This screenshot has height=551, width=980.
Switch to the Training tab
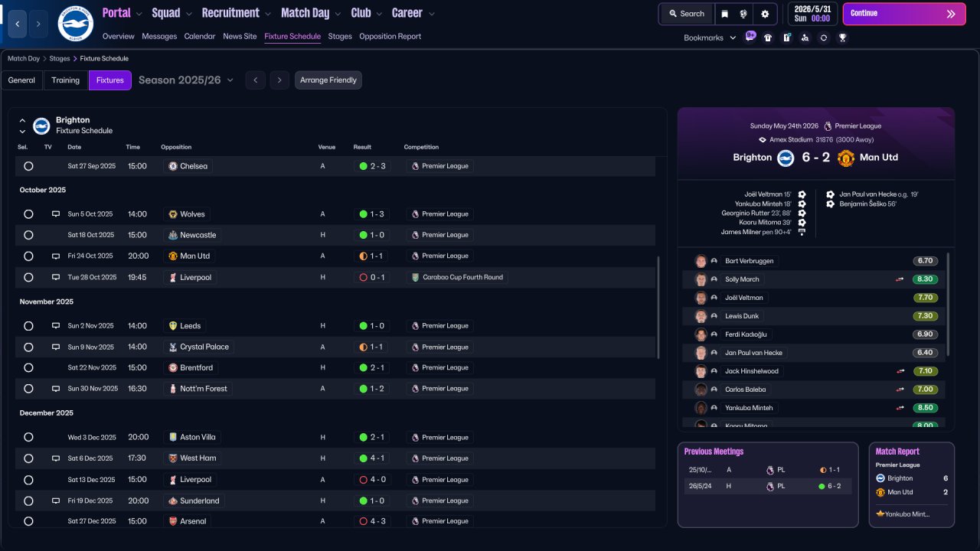click(66, 80)
